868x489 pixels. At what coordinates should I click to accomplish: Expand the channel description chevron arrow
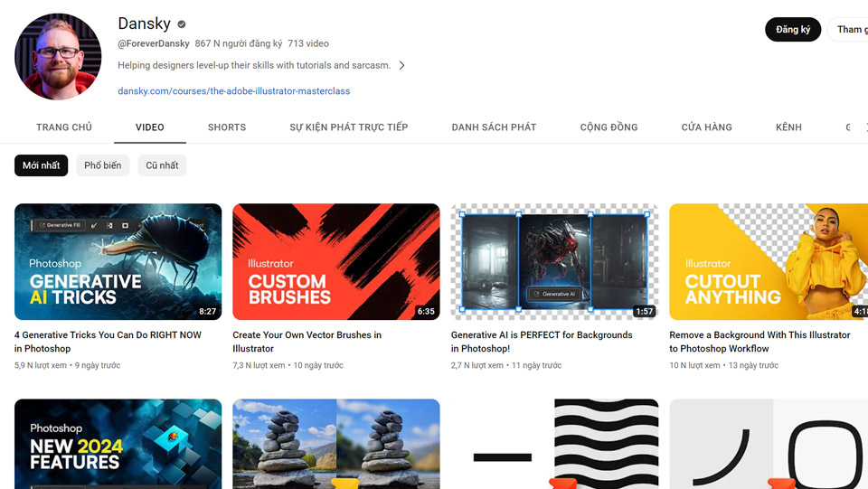pos(402,65)
